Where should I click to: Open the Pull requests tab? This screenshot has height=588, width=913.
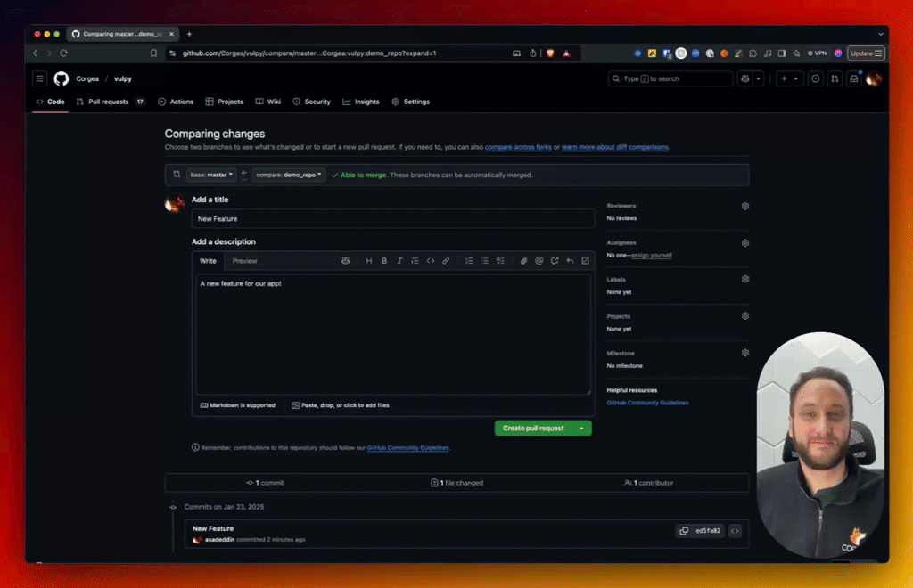click(110, 102)
